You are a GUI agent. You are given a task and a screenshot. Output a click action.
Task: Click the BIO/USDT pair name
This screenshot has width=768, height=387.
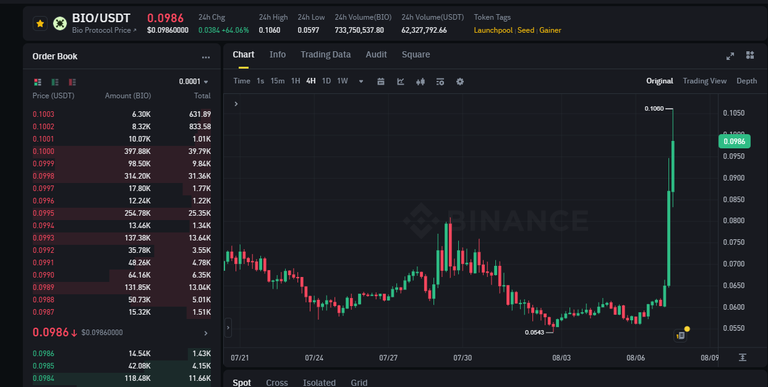[x=101, y=19]
